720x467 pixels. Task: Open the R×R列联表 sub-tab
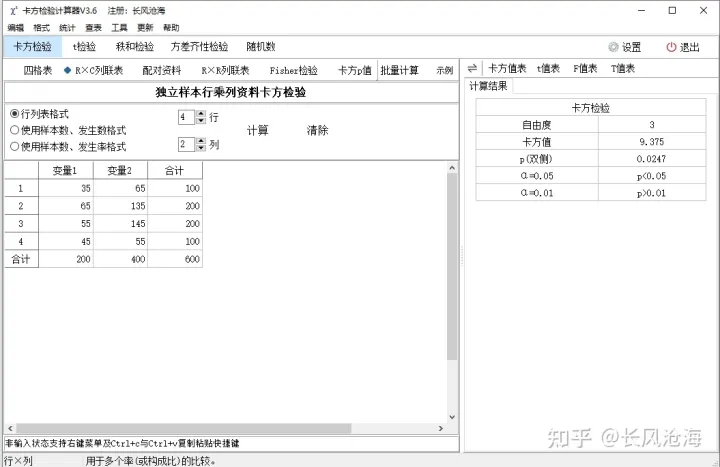pos(225,70)
